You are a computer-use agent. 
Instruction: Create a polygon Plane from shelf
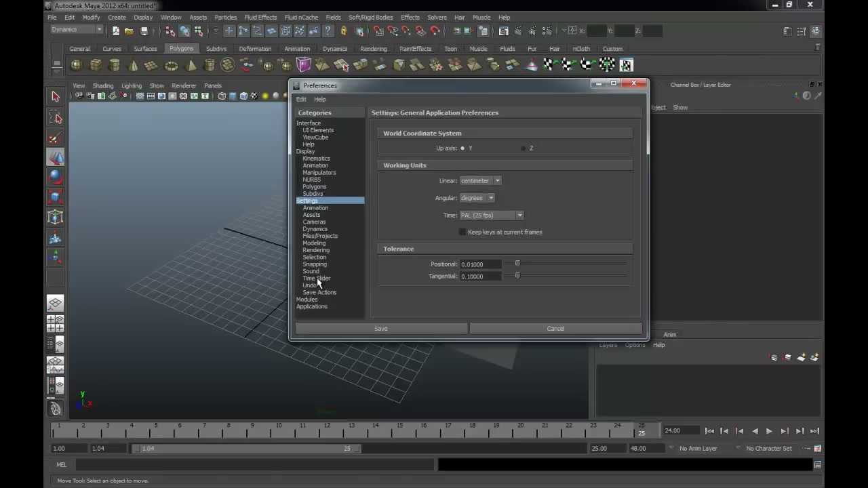coord(152,65)
